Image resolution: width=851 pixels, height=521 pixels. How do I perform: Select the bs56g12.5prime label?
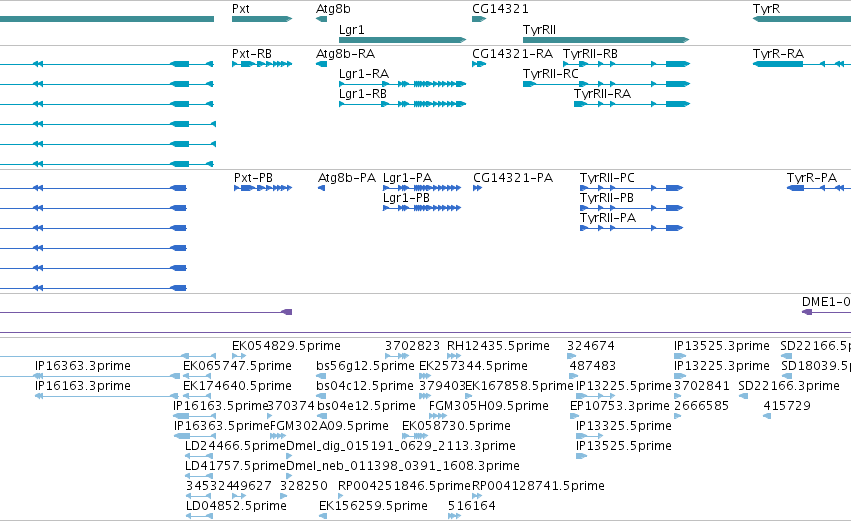click(365, 366)
